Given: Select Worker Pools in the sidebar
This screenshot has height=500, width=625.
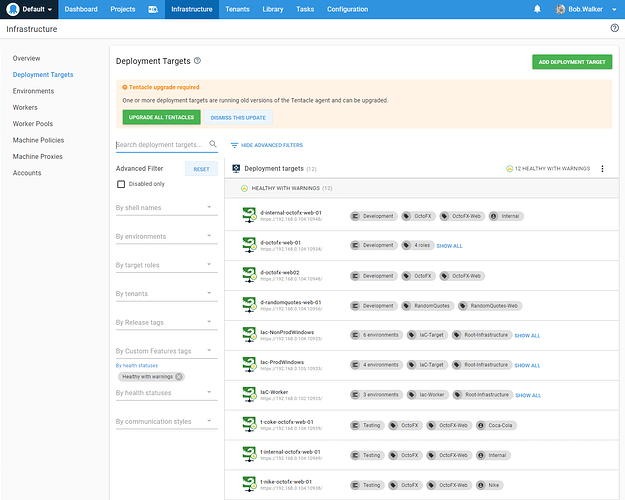Looking at the screenshot, I should coord(33,124).
